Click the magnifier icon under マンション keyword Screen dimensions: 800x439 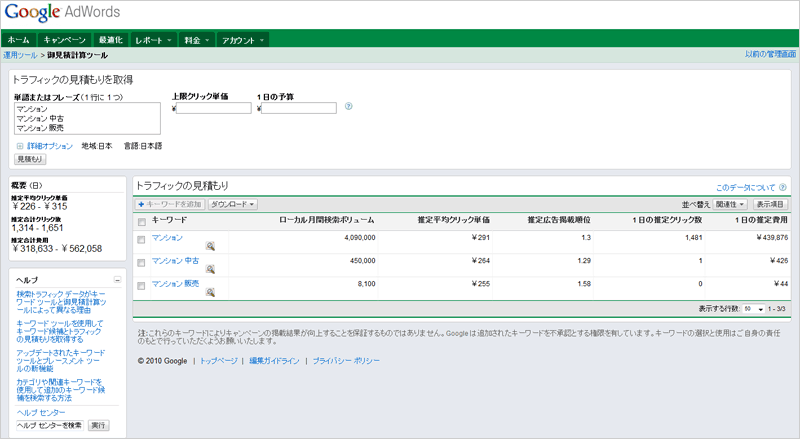pos(210,245)
